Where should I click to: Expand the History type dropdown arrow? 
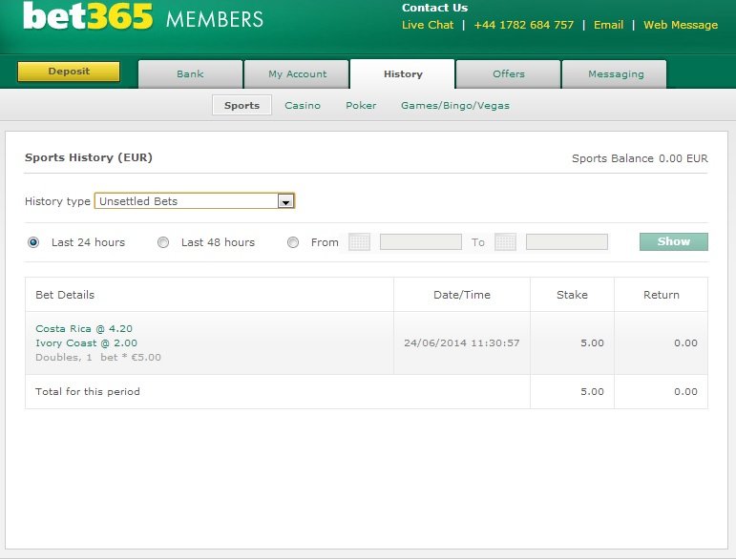[285, 201]
